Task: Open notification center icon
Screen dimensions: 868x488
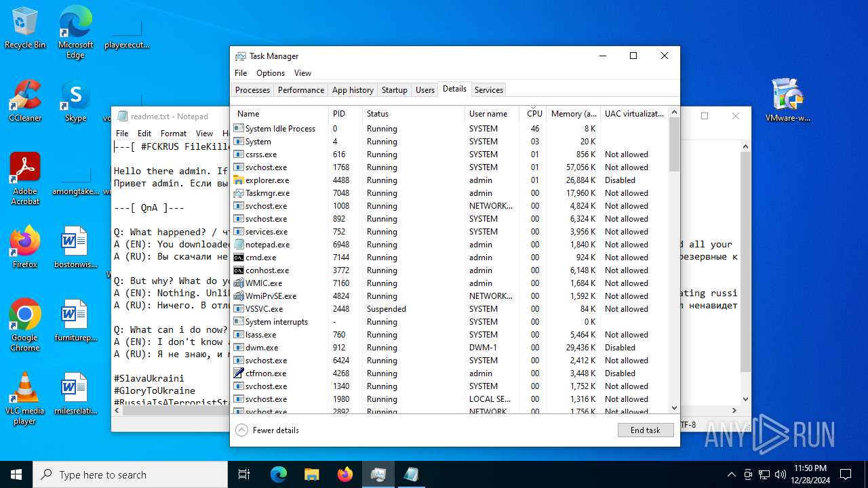Action: tap(846, 474)
